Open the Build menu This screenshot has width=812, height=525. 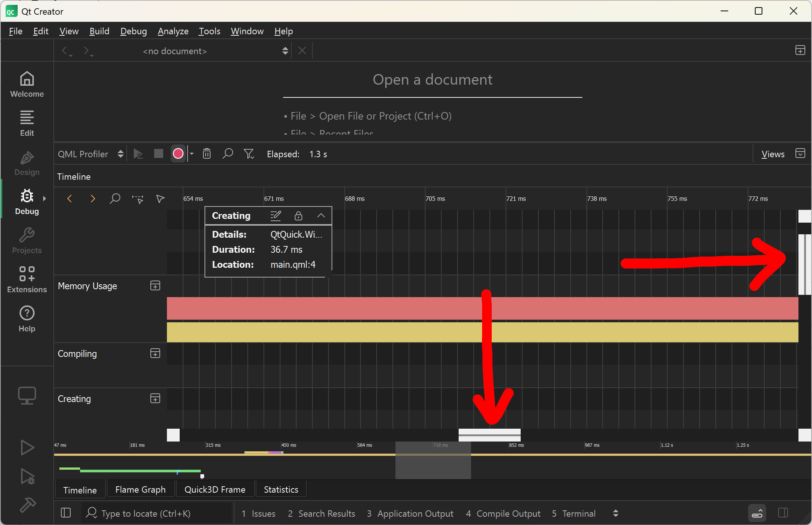pos(99,31)
